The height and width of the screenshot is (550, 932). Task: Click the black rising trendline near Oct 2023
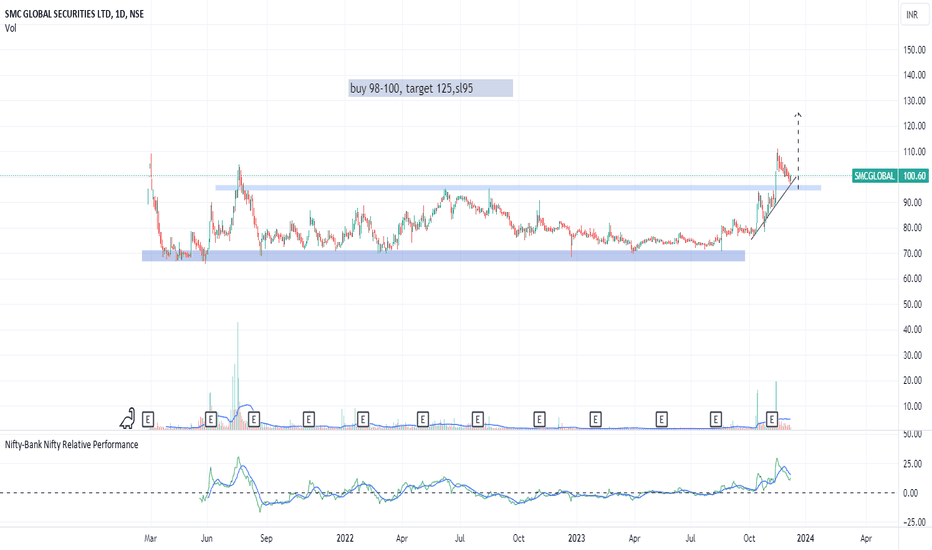(x=773, y=208)
